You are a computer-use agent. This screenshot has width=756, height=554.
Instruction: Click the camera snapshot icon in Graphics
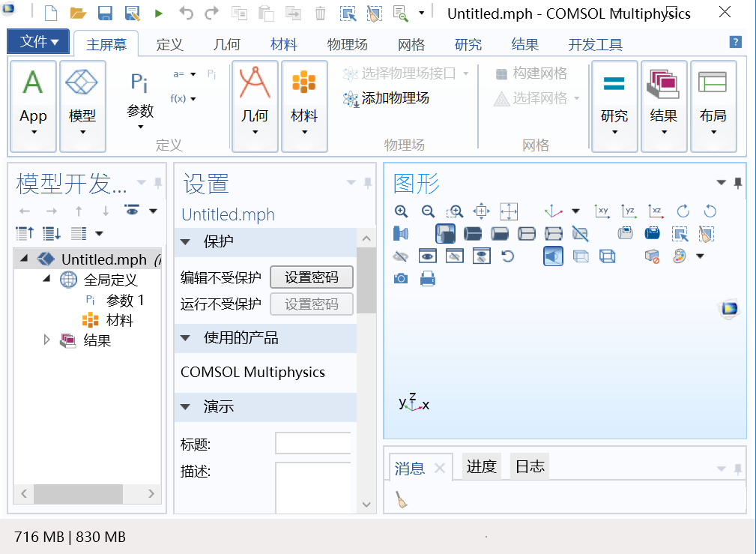coord(401,278)
